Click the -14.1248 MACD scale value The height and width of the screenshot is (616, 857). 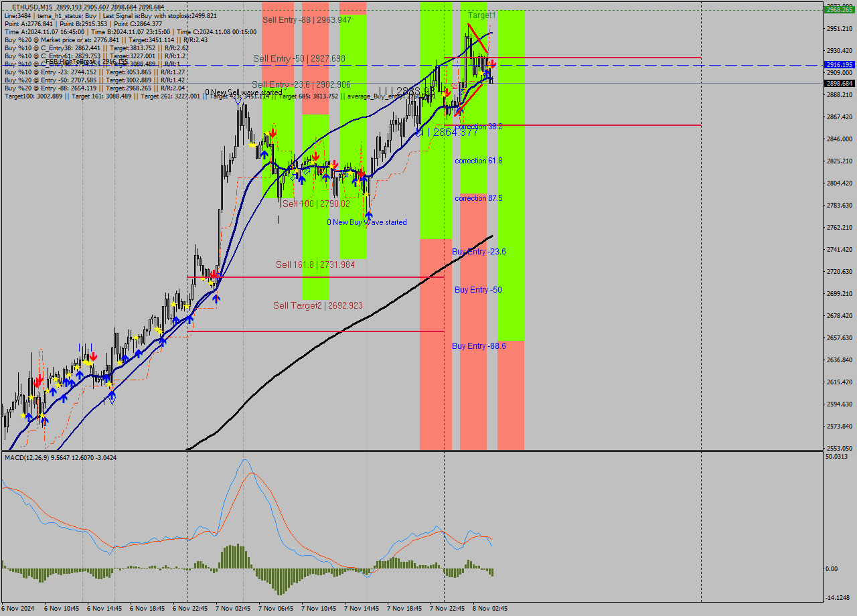click(x=837, y=598)
